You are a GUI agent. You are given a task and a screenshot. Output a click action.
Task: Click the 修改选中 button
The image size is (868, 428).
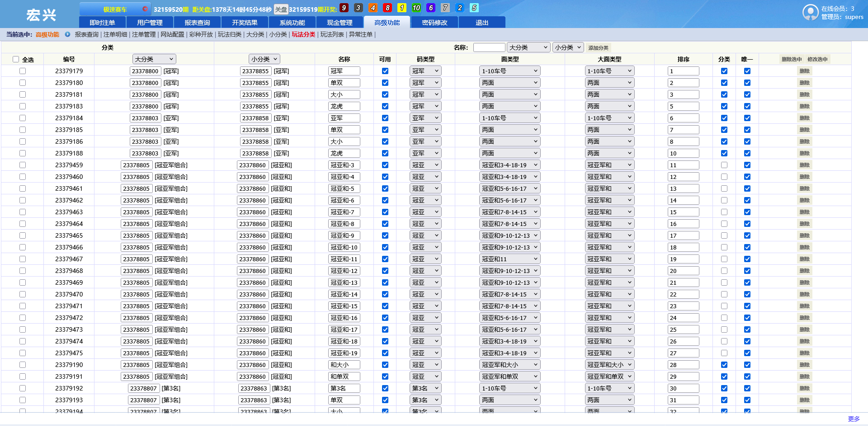[817, 59]
